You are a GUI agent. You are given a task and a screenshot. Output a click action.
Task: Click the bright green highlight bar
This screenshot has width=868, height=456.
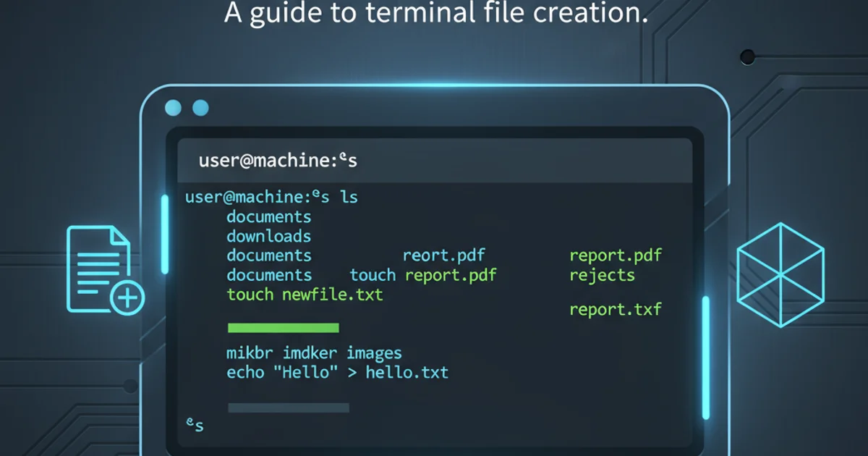click(283, 328)
